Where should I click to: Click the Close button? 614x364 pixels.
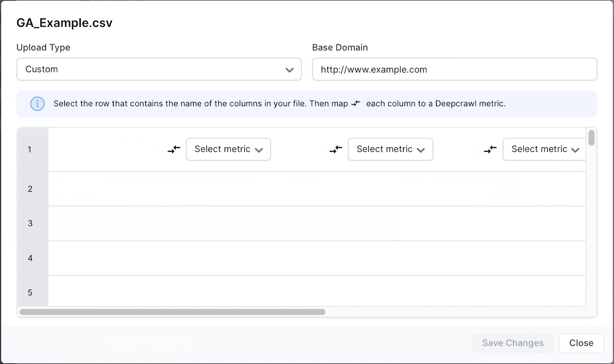coord(581,343)
